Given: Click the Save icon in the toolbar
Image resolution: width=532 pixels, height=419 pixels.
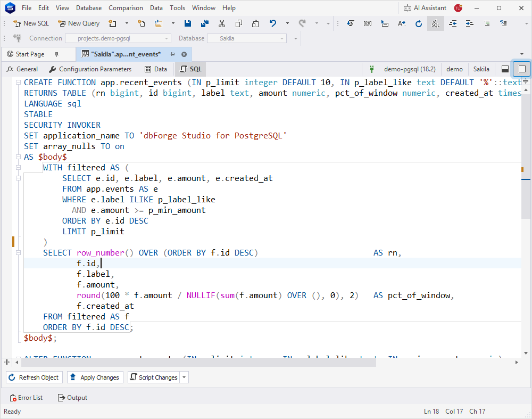Looking at the screenshot, I should click(188, 23).
